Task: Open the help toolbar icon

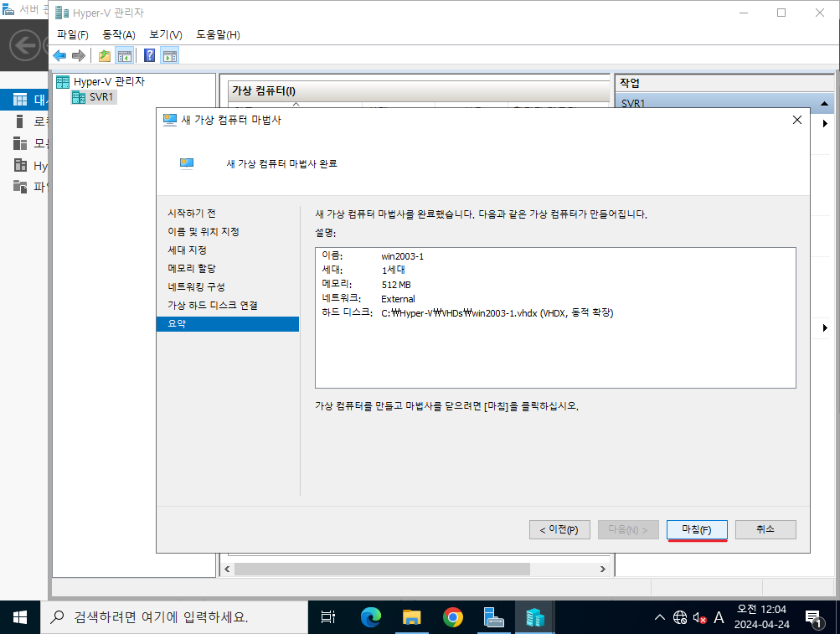Action: [149, 55]
